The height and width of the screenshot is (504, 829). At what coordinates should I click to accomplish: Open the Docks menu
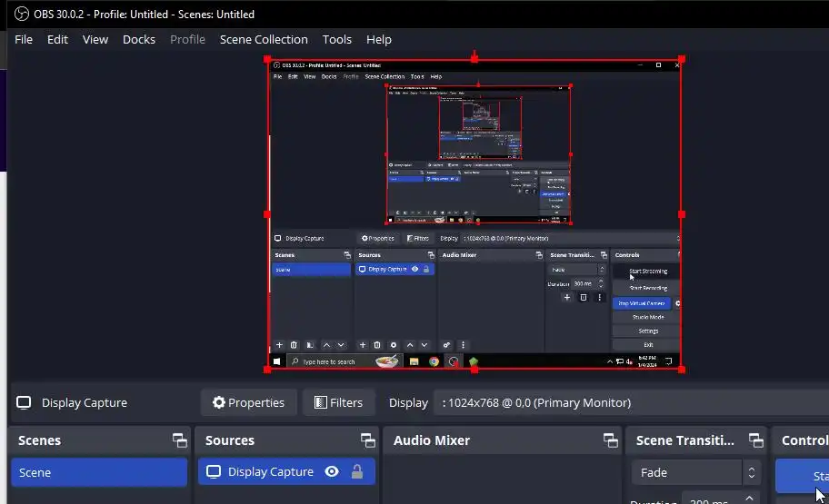click(x=139, y=40)
